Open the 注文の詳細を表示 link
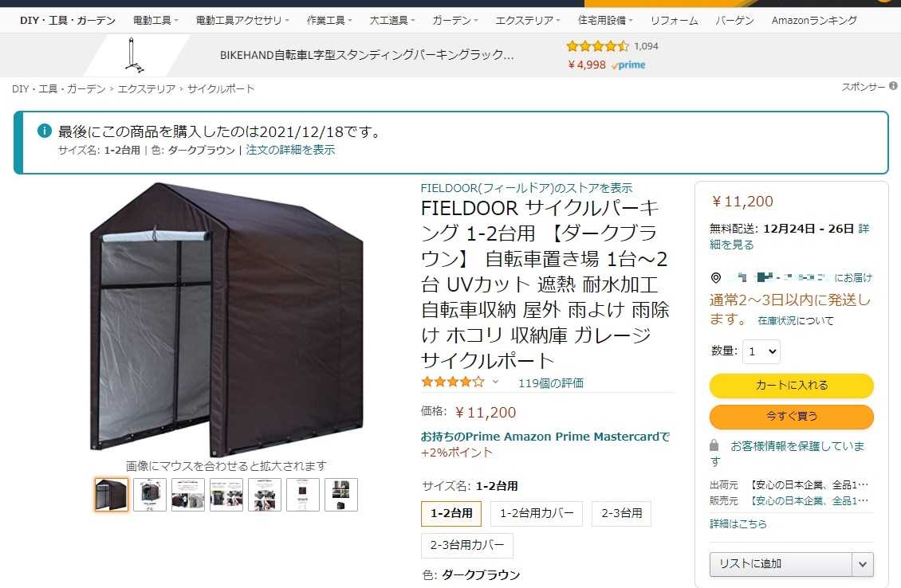This screenshot has width=901, height=588. point(290,150)
